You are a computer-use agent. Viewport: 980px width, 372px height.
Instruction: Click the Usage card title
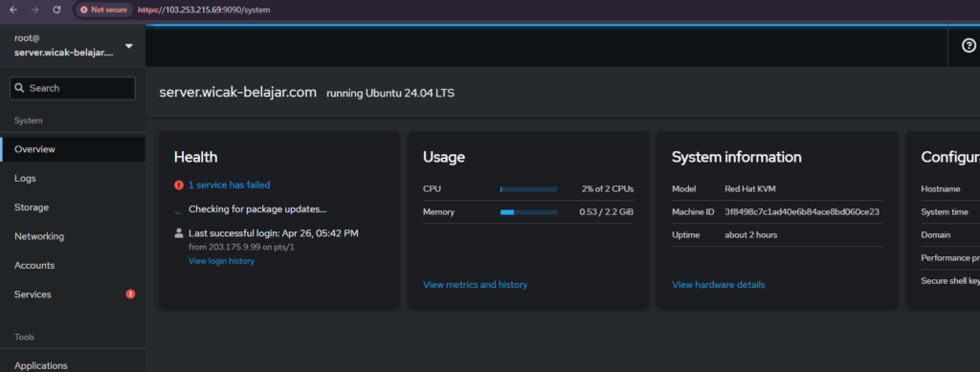click(444, 157)
